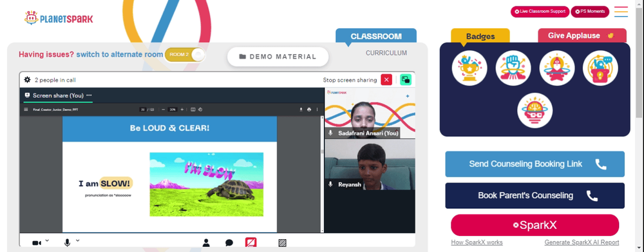644x252 pixels.
Task: Award the brain with glasses badge
Action: pos(535,110)
